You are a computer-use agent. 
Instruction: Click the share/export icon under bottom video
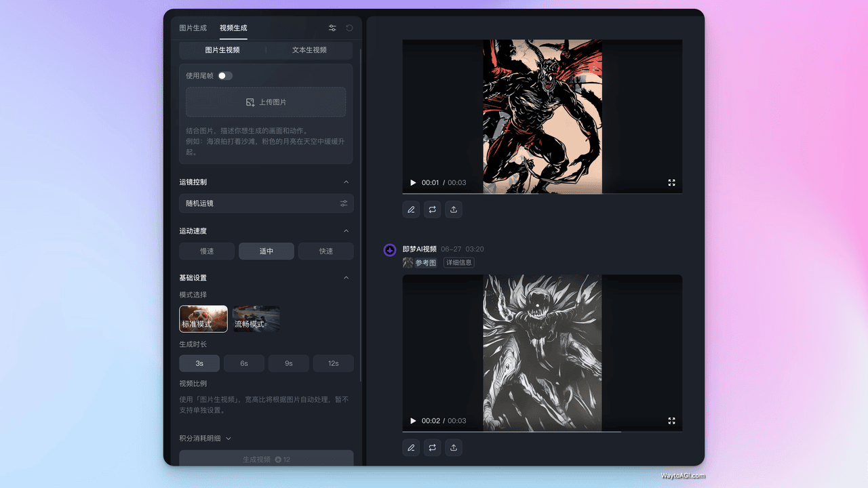click(x=454, y=447)
